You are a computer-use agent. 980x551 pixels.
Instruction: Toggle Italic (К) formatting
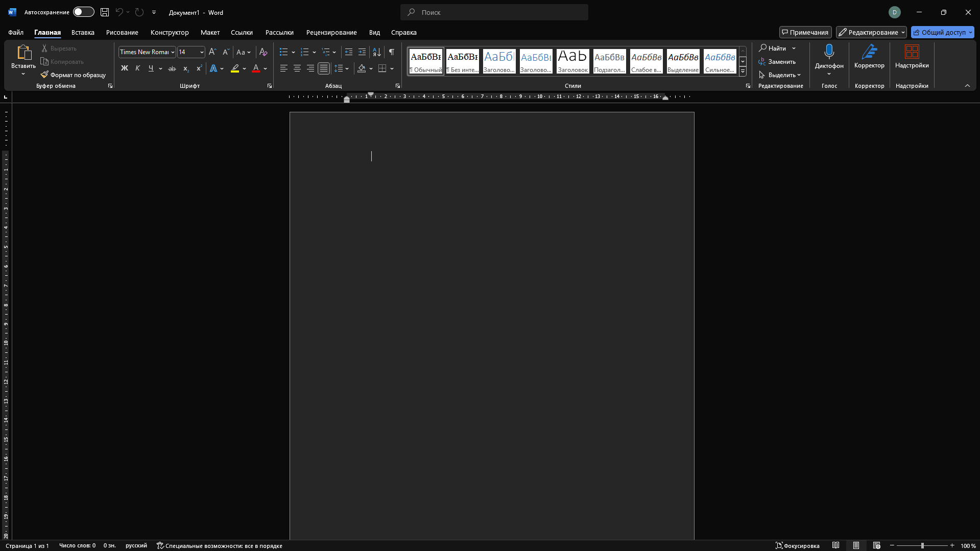pos(137,68)
